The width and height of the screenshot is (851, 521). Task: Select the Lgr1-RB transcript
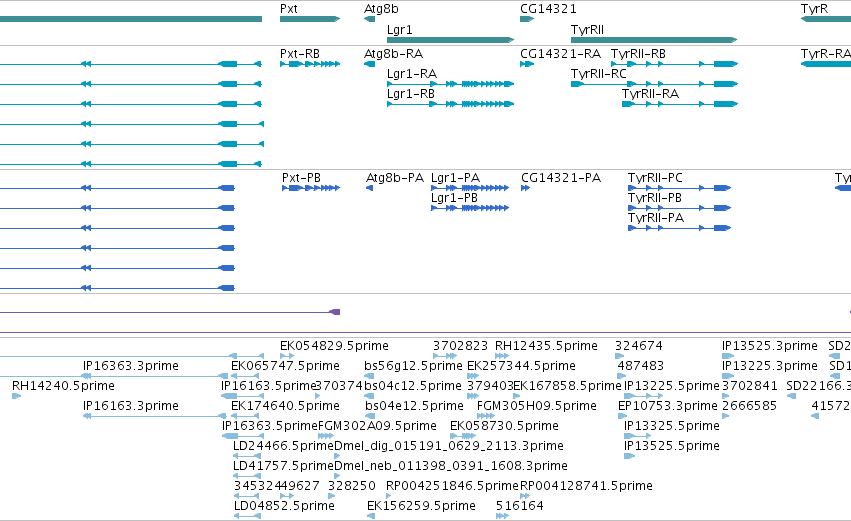450,104
